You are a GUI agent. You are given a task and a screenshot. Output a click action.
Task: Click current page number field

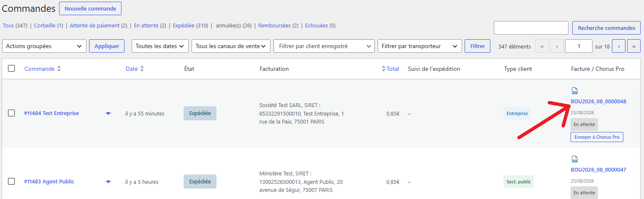(x=579, y=46)
